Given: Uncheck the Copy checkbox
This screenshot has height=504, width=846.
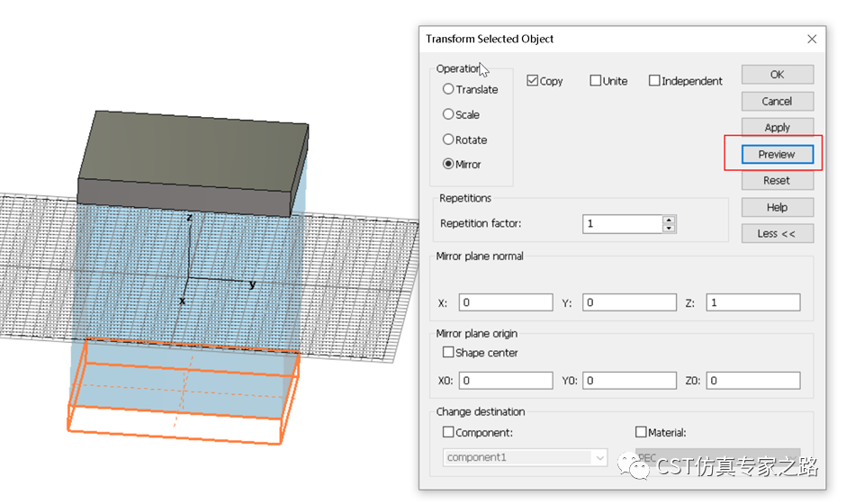Looking at the screenshot, I should [533, 80].
